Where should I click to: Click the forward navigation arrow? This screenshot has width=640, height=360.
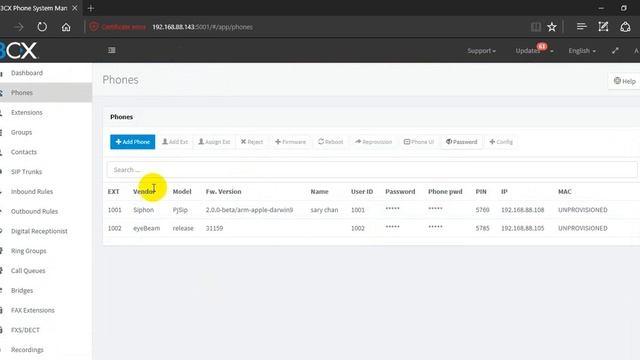coord(18,27)
